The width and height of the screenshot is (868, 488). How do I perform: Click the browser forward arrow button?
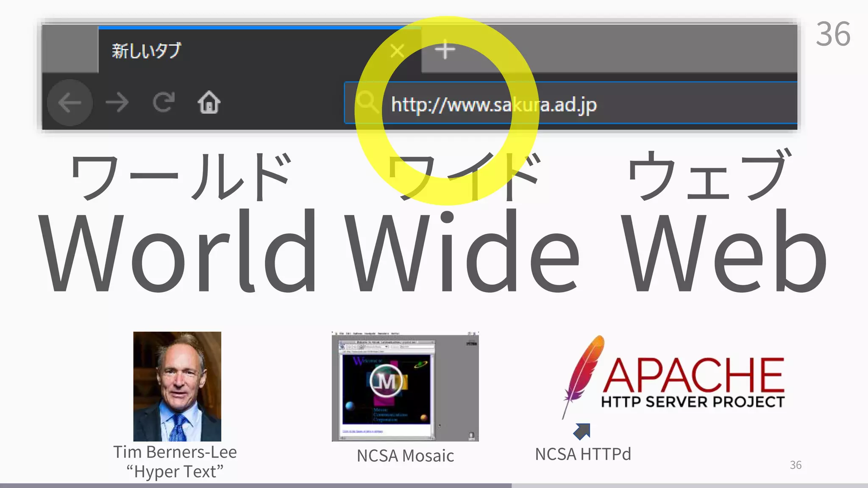117,103
